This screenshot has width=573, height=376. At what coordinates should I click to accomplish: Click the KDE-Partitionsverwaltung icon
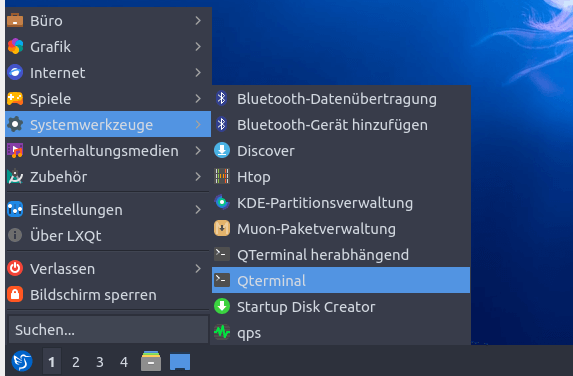coord(222,202)
